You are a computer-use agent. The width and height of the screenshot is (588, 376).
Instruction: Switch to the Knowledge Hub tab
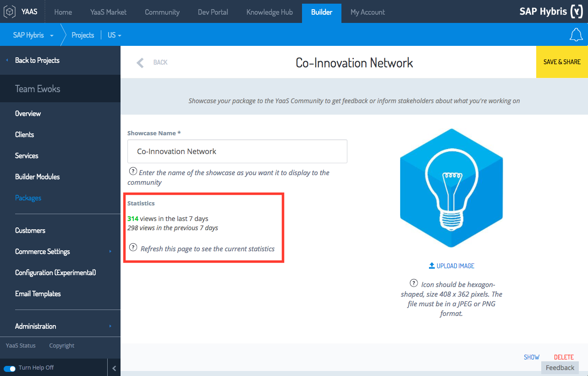269,12
